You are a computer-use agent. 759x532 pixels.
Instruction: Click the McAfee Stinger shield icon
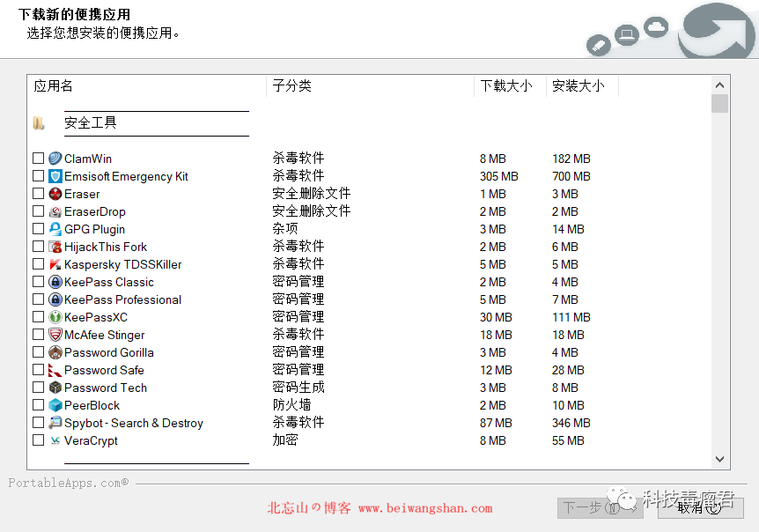53,335
